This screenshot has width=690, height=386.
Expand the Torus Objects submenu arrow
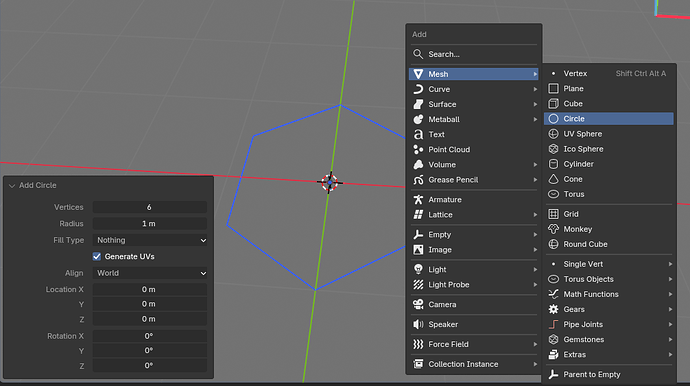(x=670, y=279)
